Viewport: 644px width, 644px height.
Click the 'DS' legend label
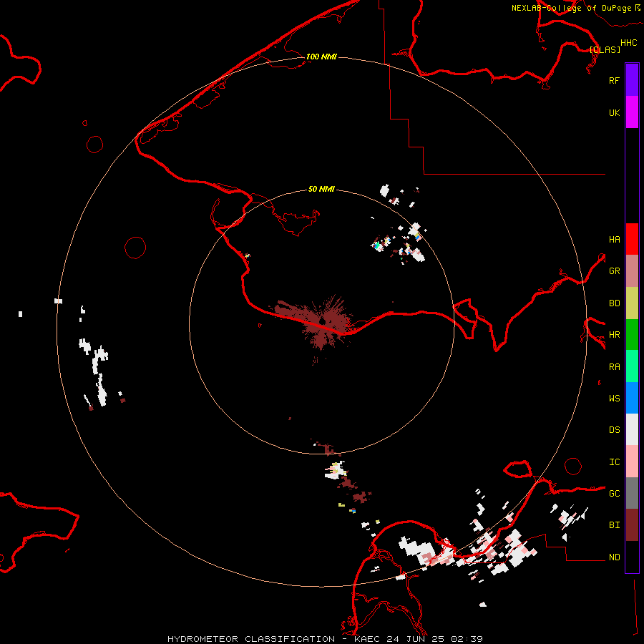click(x=614, y=430)
